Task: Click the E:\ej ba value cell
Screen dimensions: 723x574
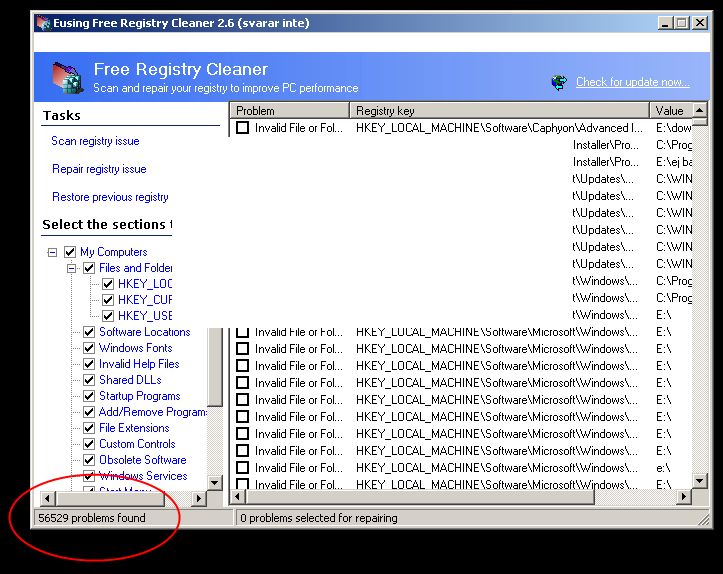Action: point(674,162)
